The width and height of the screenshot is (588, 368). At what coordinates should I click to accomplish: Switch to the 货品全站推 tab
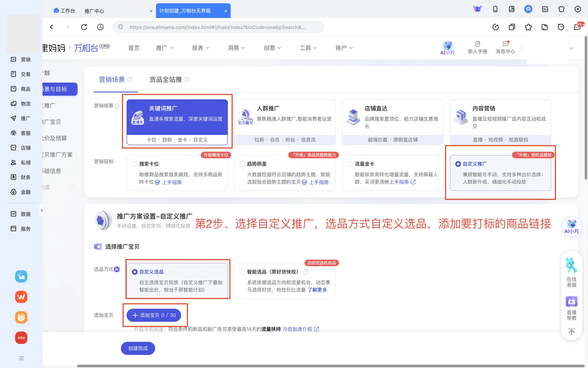click(166, 79)
